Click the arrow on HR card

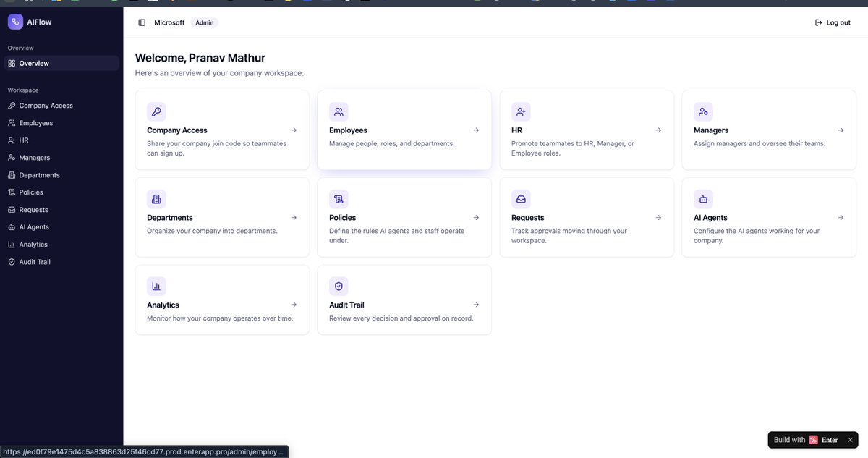[658, 130]
